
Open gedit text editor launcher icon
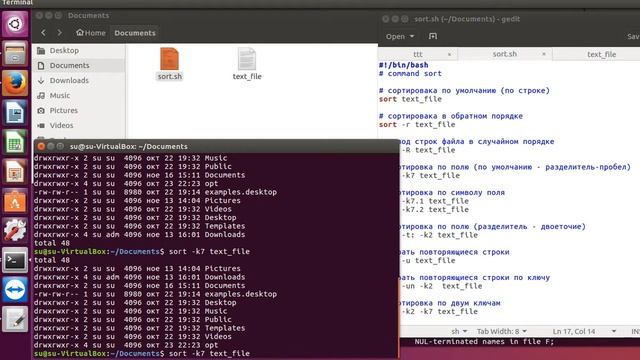15,319
